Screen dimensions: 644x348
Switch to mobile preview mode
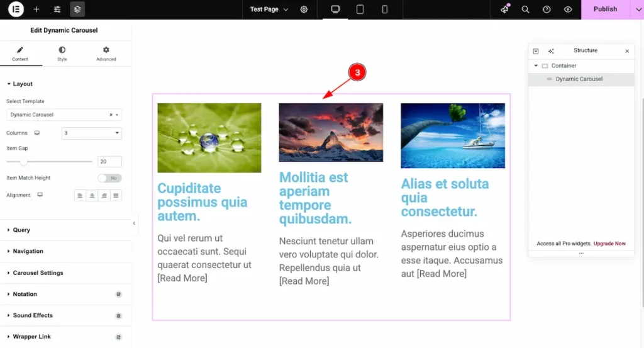pyautogui.click(x=384, y=9)
